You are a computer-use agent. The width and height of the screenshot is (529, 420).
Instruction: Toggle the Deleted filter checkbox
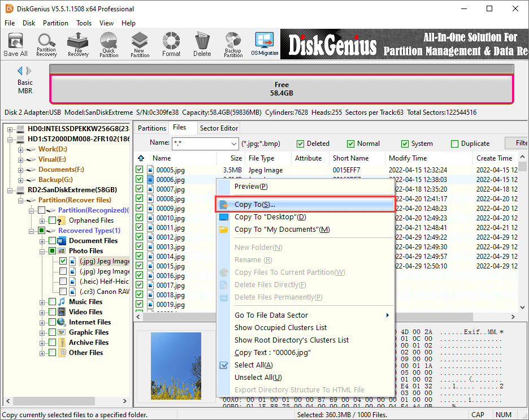point(300,144)
